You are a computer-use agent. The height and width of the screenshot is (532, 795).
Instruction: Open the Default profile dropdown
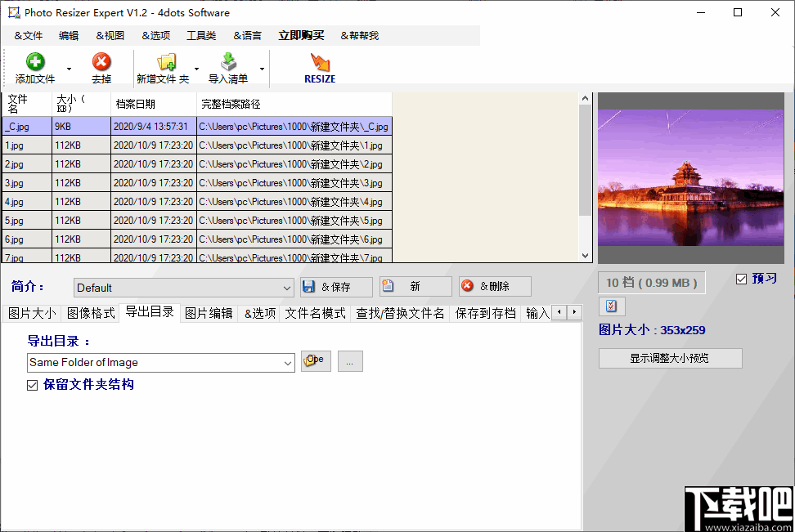(x=285, y=288)
